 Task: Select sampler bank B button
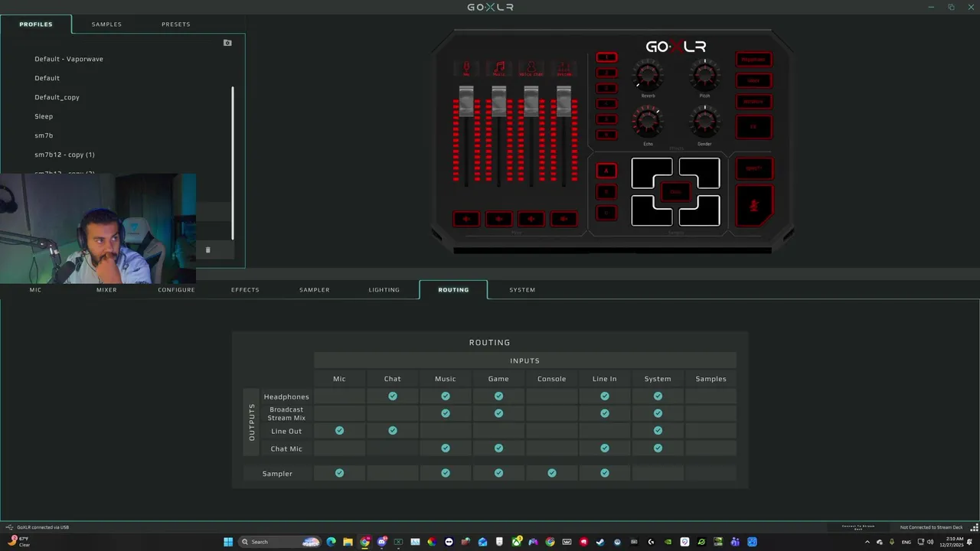(606, 191)
